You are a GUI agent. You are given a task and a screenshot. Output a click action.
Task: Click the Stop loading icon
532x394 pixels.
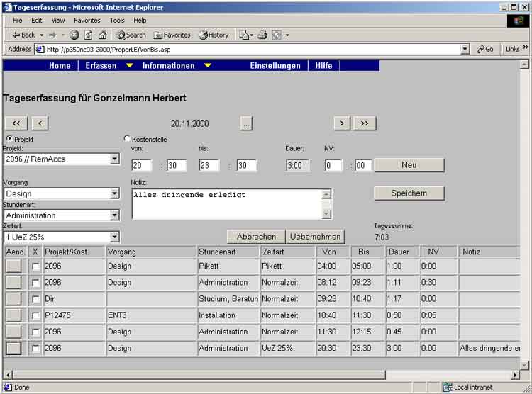point(74,35)
